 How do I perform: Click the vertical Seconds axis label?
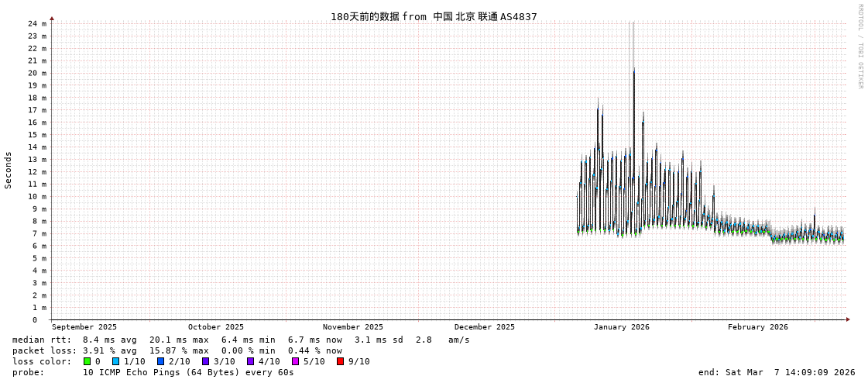point(9,170)
